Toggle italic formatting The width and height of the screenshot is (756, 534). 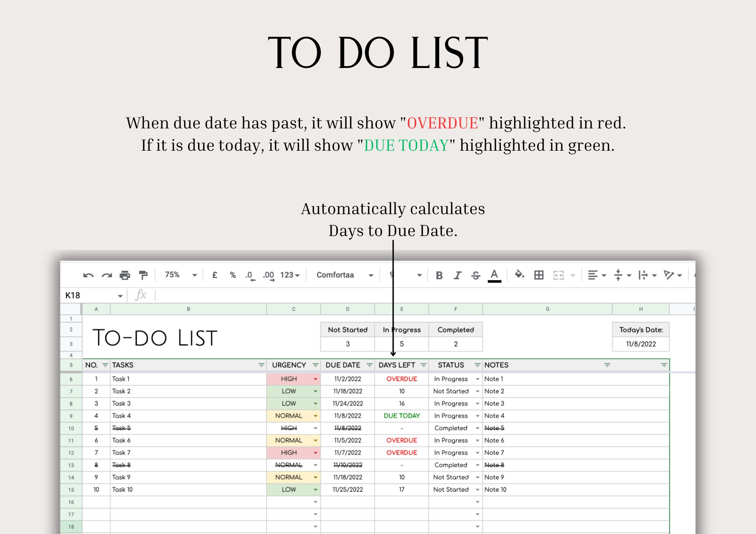coord(457,275)
